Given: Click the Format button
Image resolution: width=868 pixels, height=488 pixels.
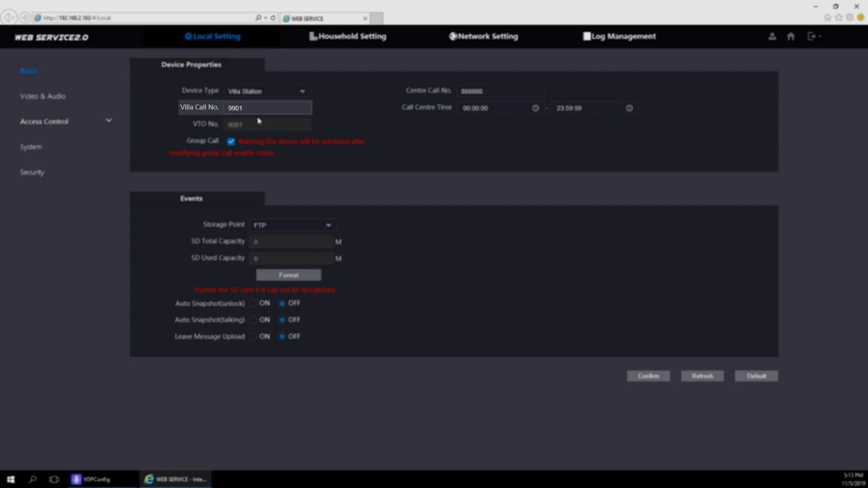Looking at the screenshot, I should click(x=289, y=275).
